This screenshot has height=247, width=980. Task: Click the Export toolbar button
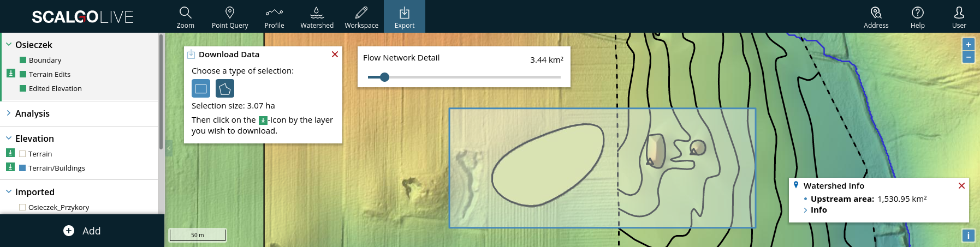tap(405, 17)
